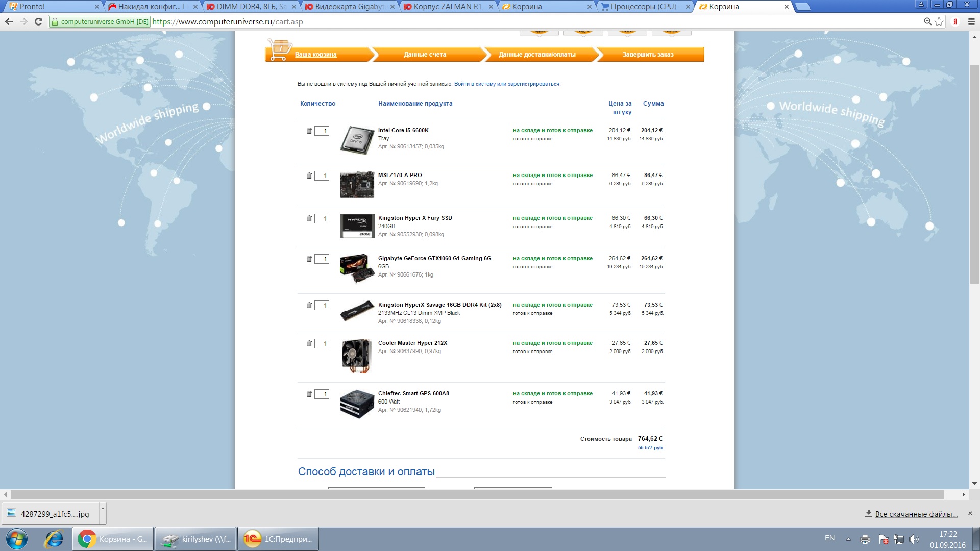Click the login or register link
The image size is (980, 551).
point(507,84)
